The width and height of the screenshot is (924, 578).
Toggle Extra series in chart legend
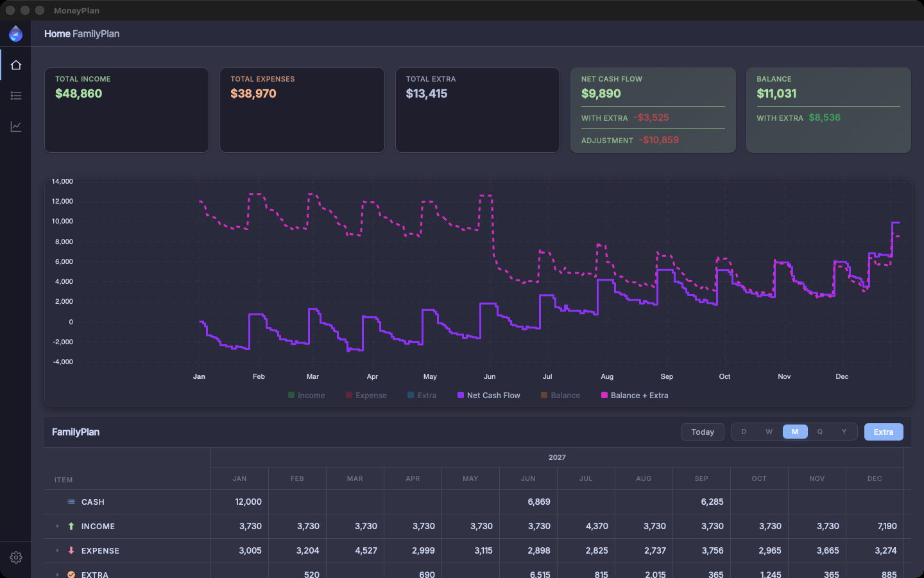[422, 396]
